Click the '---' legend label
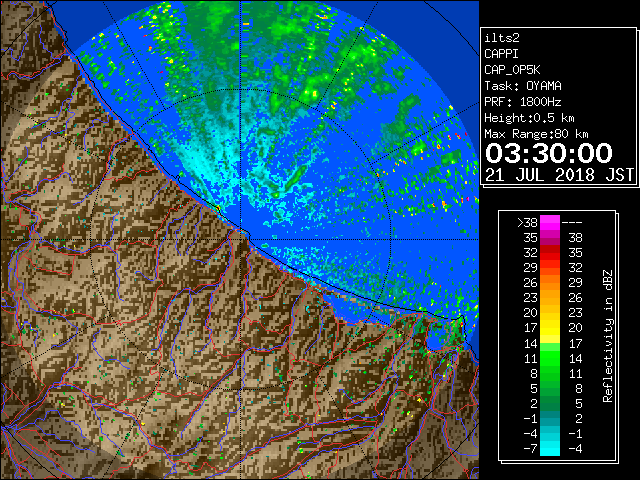Image resolution: width=640 pixels, height=480 pixels. pyautogui.click(x=572, y=222)
